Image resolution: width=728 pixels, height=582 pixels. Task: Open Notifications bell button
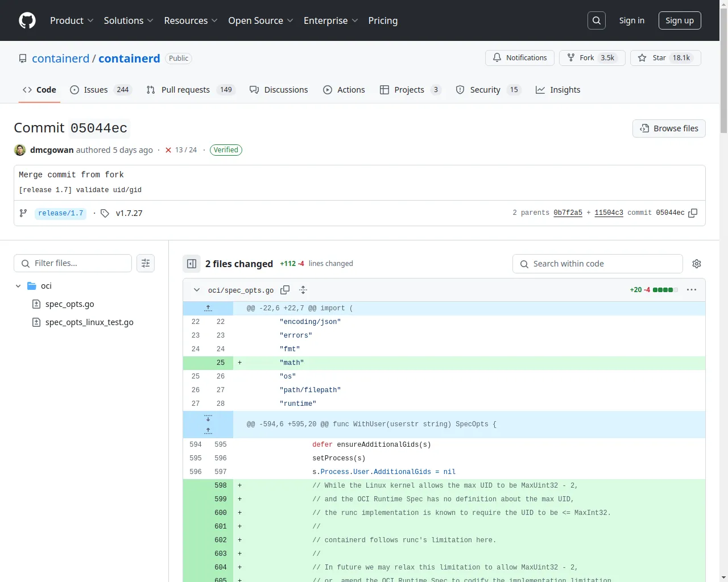pos(520,58)
